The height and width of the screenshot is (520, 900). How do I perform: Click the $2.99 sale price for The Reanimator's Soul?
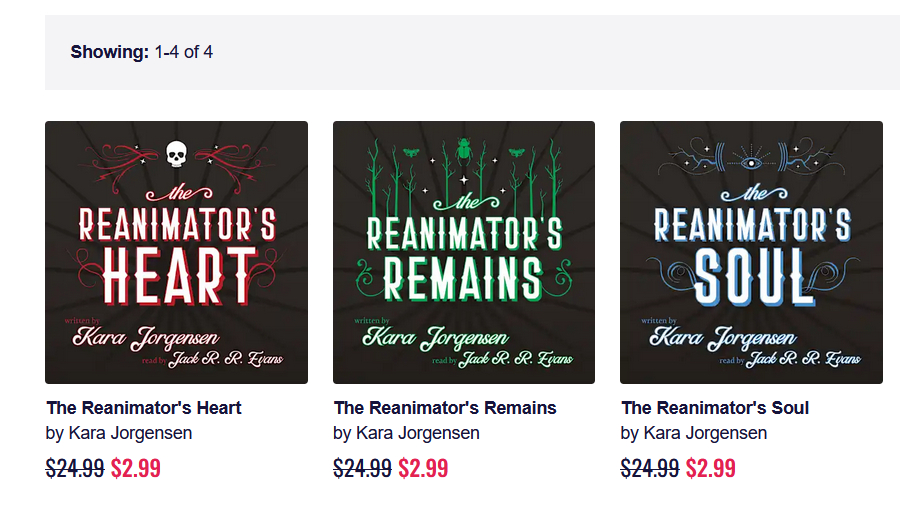pyautogui.click(x=711, y=468)
